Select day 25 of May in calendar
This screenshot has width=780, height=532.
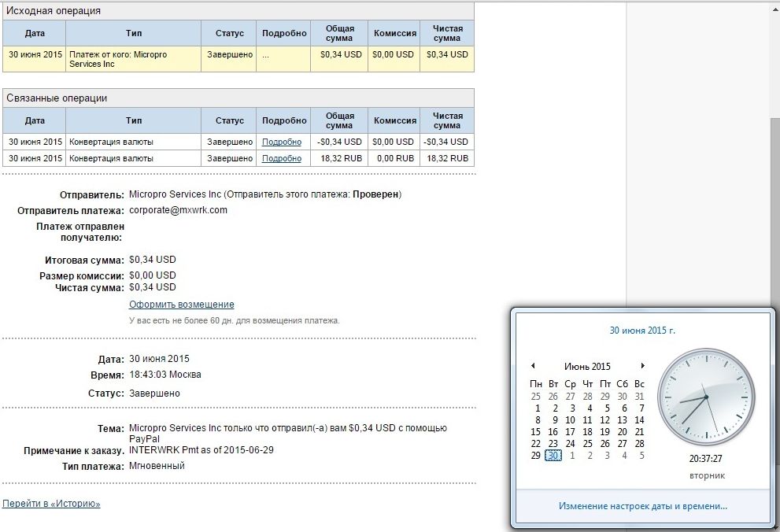[x=536, y=397]
